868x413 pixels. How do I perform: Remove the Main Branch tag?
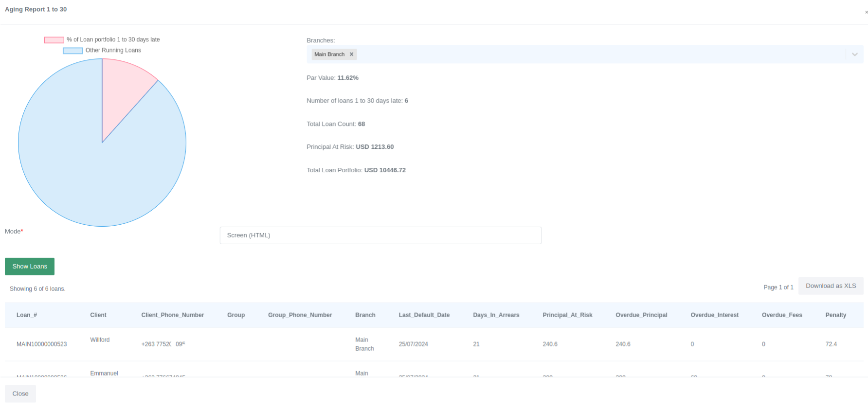[x=351, y=54]
